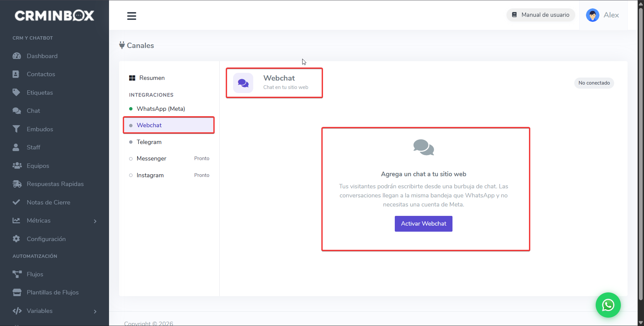Open the Alex account dropdown

point(603,15)
